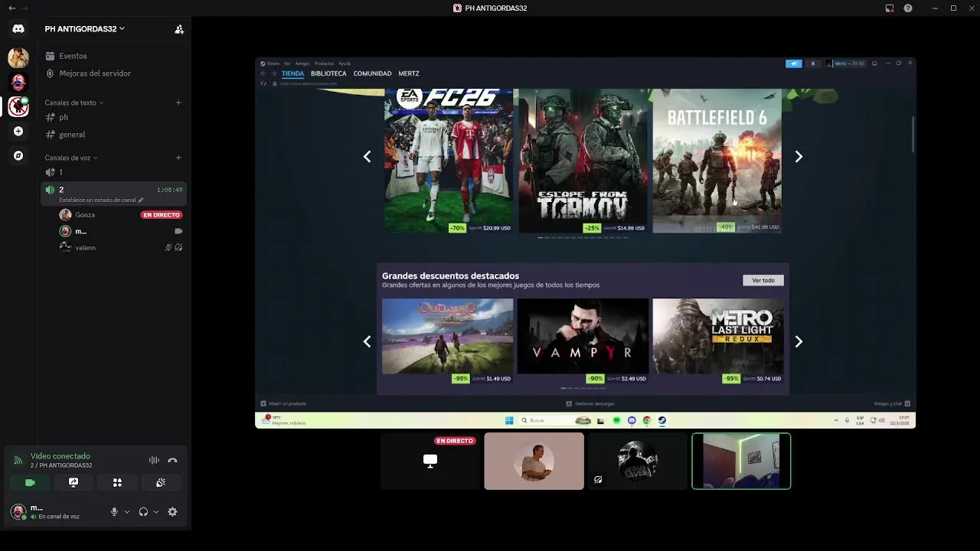Edit channel status via pencil icon
The width and height of the screenshot is (980, 551).
(x=141, y=201)
